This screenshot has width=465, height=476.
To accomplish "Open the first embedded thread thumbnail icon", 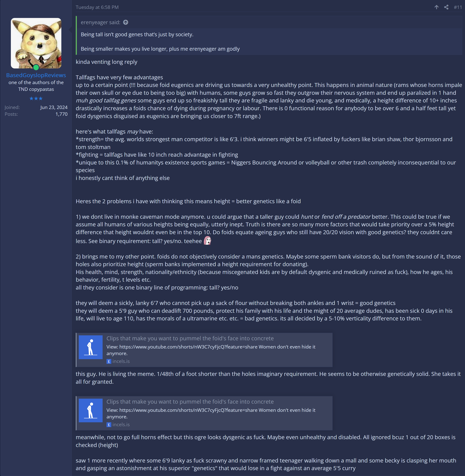I will click(x=91, y=347).
